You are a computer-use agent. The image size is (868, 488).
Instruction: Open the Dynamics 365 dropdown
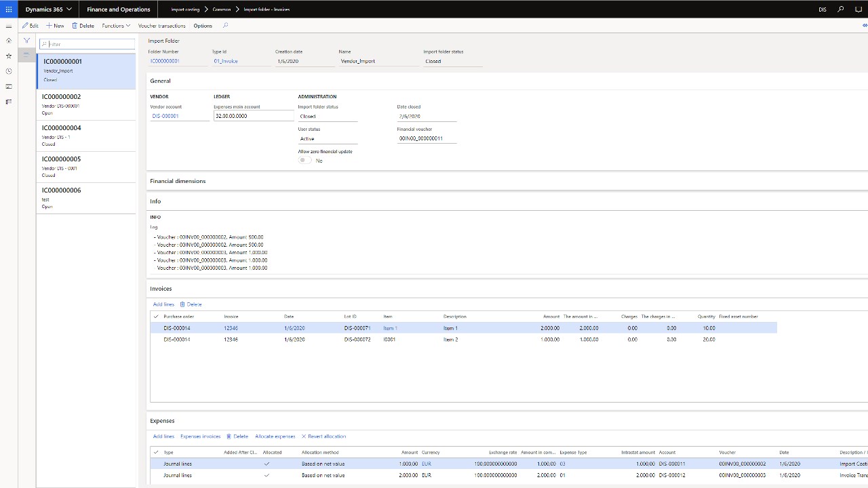pos(48,9)
